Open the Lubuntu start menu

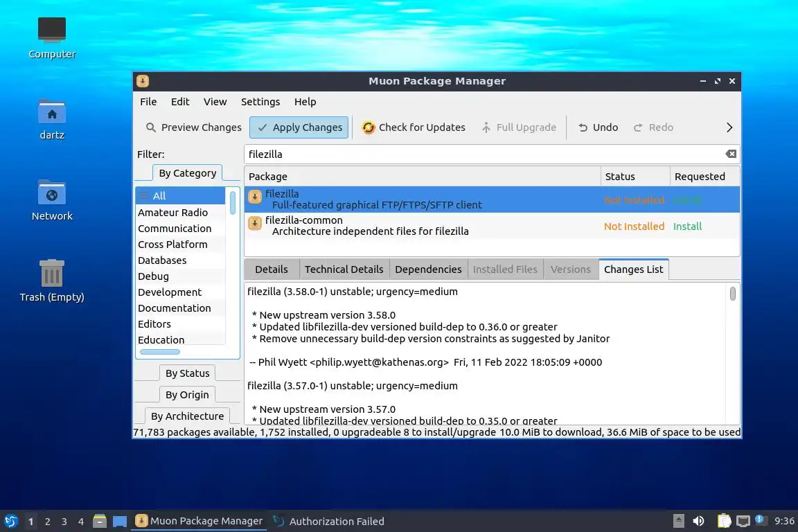[10, 521]
